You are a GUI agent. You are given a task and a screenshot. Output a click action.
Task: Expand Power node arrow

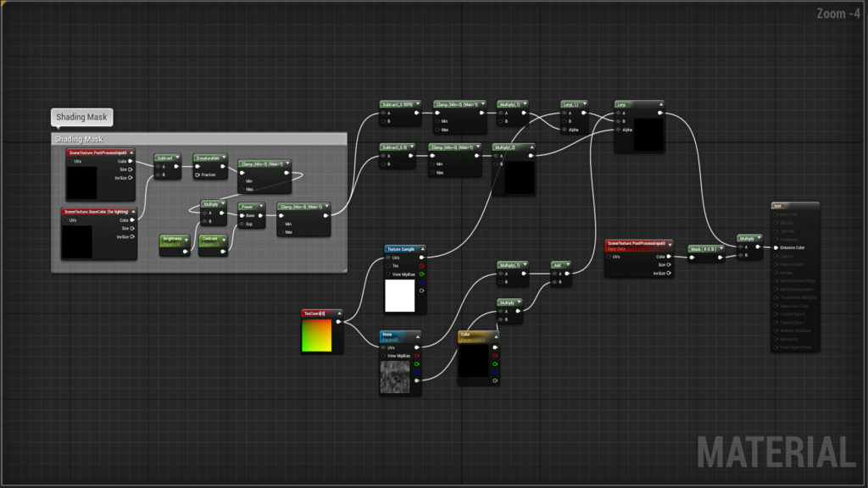pyautogui.click(x=261, y=207)
